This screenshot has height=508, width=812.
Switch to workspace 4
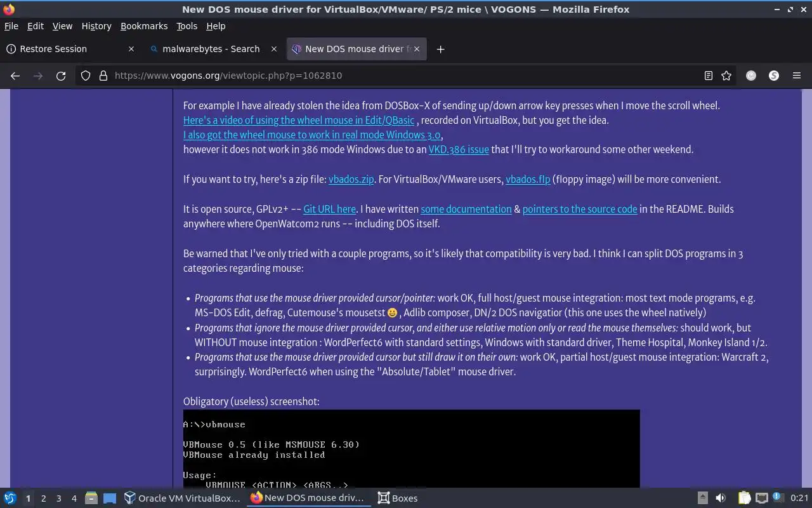pos(74,498)
